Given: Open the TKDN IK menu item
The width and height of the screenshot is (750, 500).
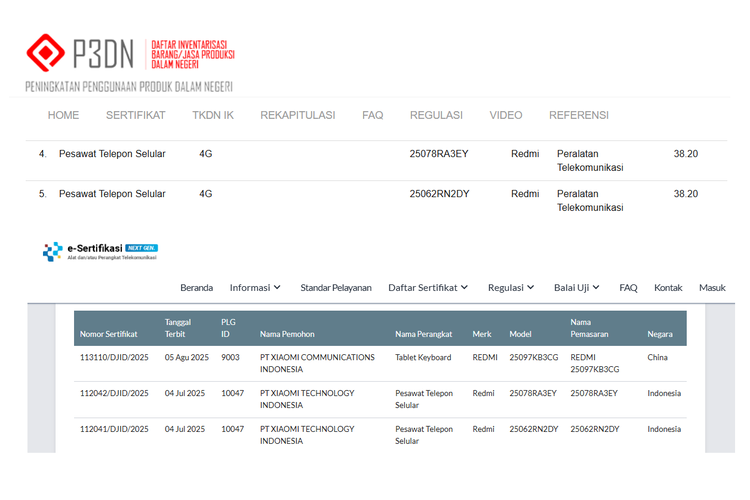Looking at the screenshot, I should [213, 115].
